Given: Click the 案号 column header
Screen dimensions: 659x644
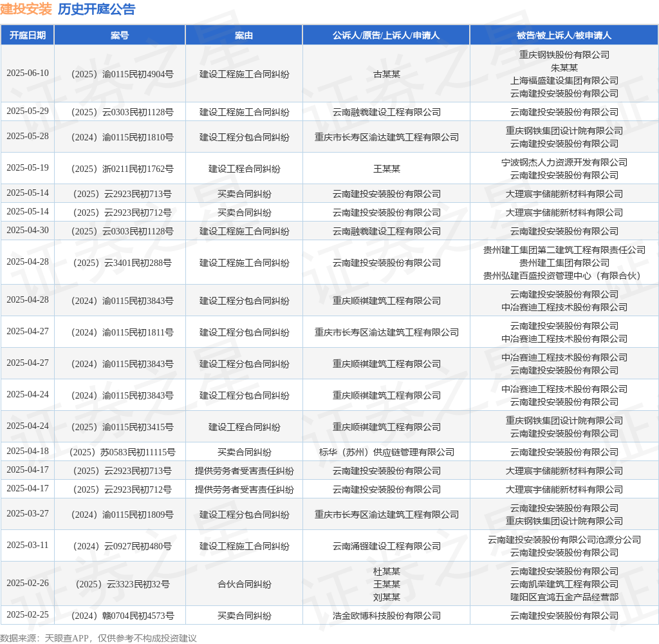Looking at the screenshot, I should (x=120, y=35).
